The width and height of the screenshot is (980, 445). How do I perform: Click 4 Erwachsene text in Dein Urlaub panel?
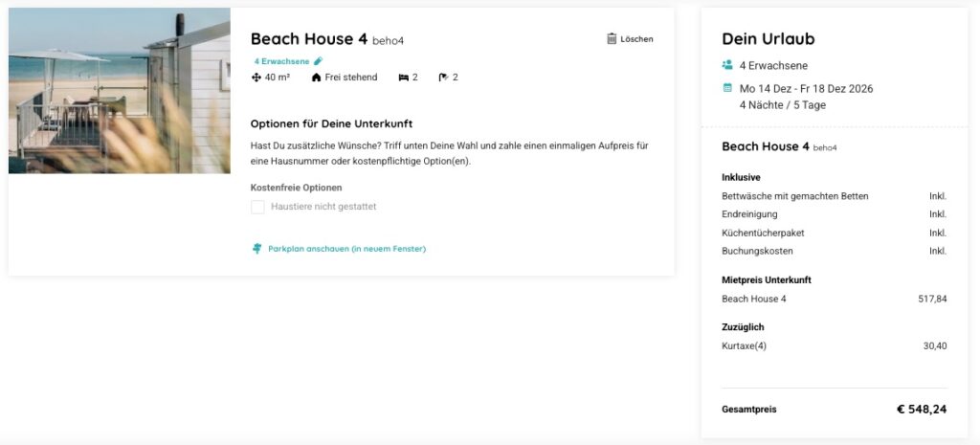tap(773, 66)
